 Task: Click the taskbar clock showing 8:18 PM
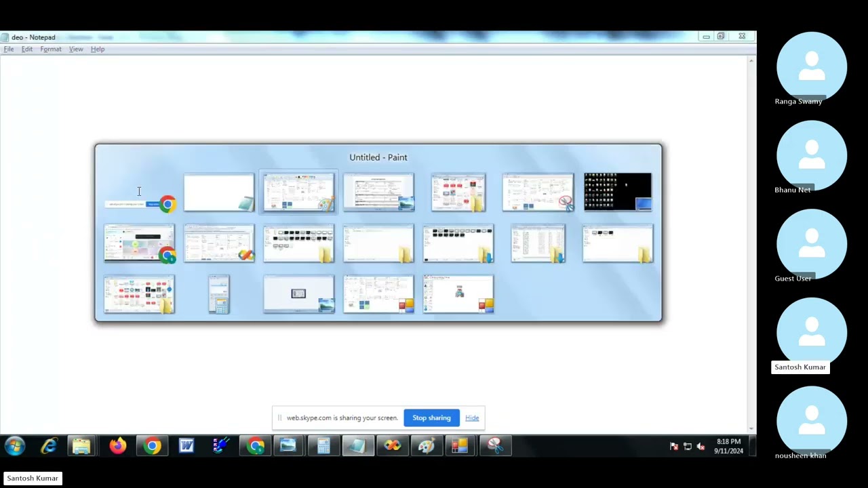click(x=728, y=446)
